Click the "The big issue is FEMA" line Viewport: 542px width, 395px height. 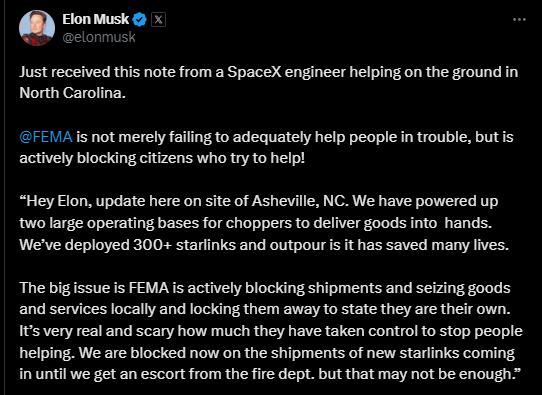pos(265,288)
